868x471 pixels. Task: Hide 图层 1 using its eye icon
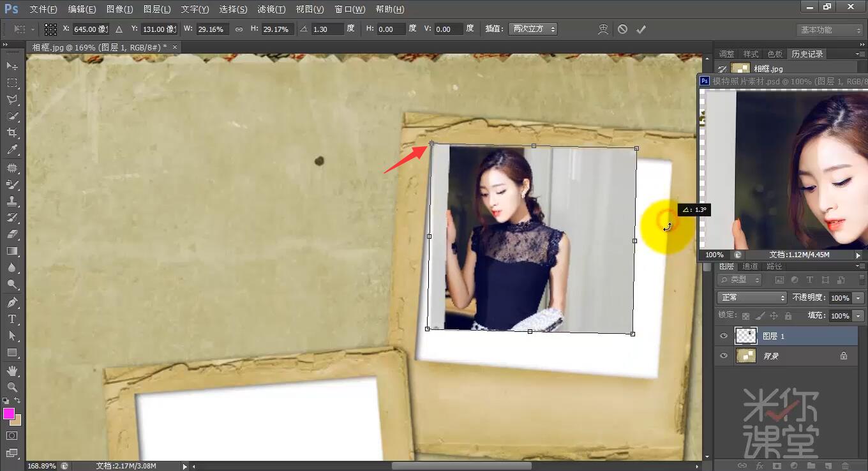tap(723, 336)
